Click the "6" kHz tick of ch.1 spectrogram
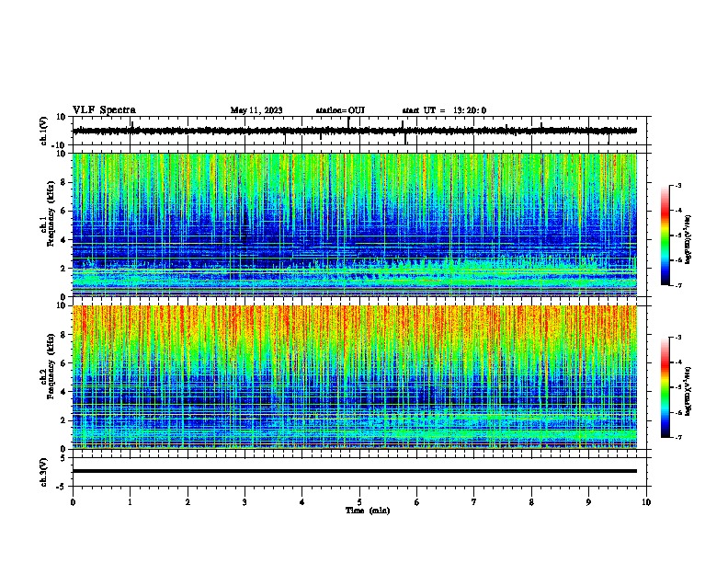728x563 pixels. (x=63, y=211)
